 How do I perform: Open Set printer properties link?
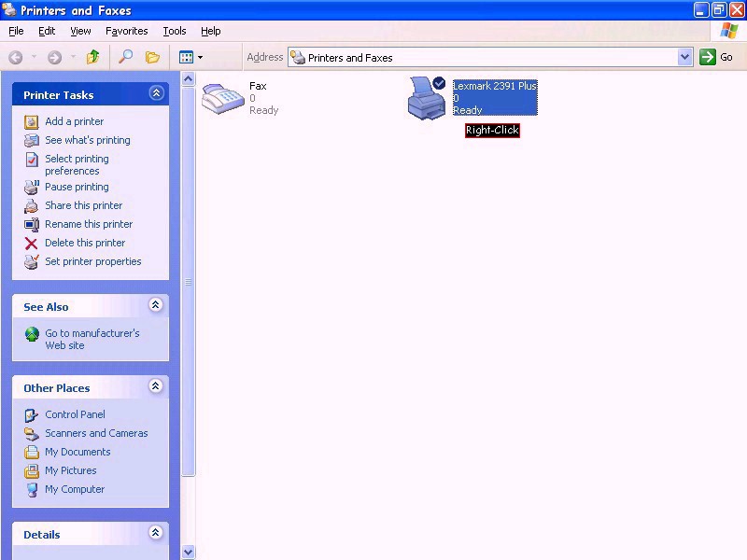[x=92, y=261]
